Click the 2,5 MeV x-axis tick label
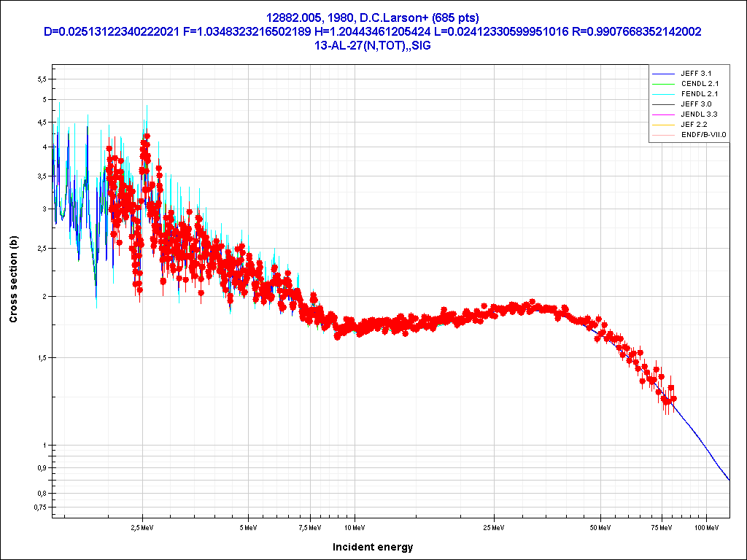This screenshot has width=747, height=560. point(142,526)
